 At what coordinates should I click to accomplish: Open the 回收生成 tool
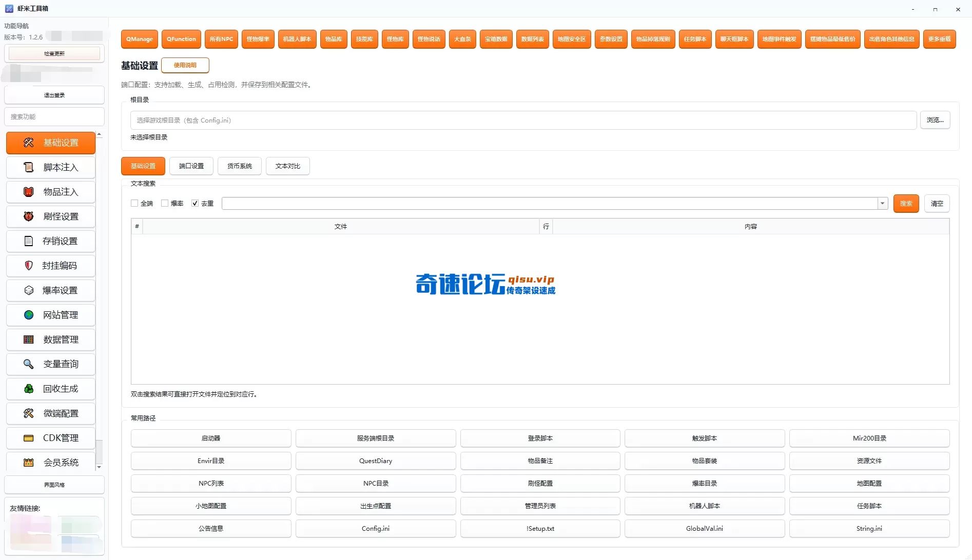[50, 388]
